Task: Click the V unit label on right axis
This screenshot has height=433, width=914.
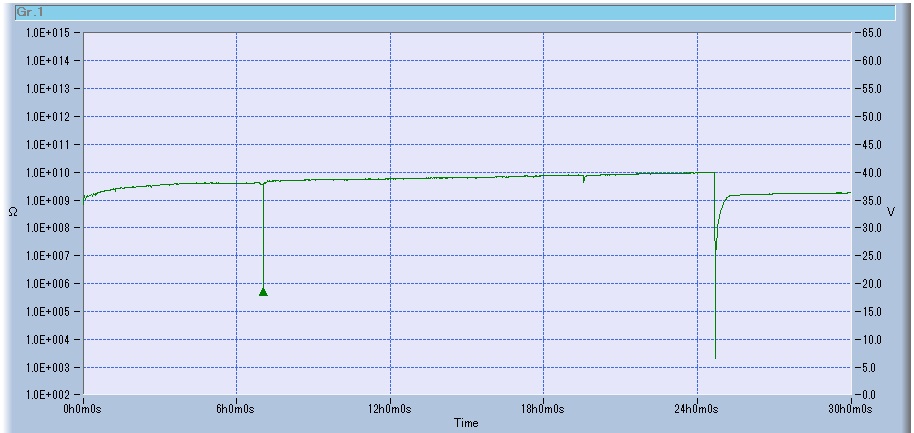Action: tap(890, 212)
